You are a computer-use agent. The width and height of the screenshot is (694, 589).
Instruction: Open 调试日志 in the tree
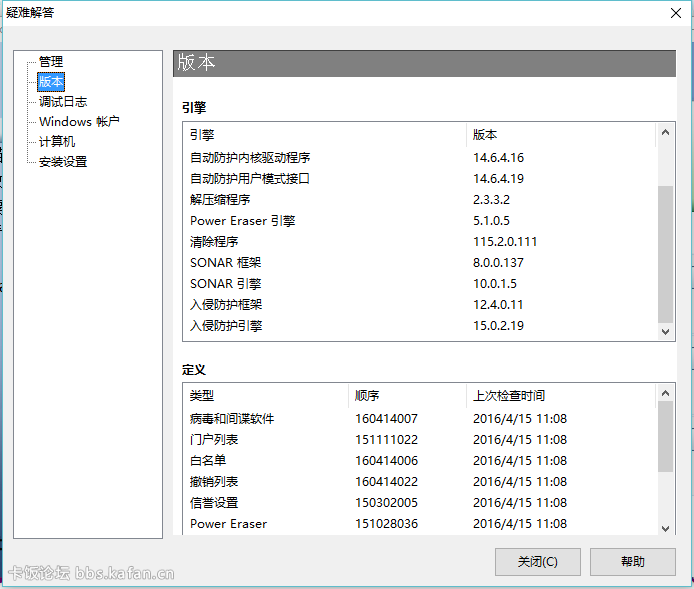pyautogui.click(x=63, y=102)
